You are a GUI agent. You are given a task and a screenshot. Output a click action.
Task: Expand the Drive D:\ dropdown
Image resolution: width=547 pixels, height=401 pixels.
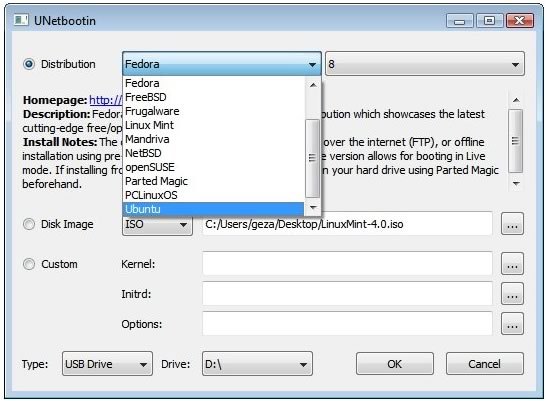pyautogui.click(x=257, y=364)
